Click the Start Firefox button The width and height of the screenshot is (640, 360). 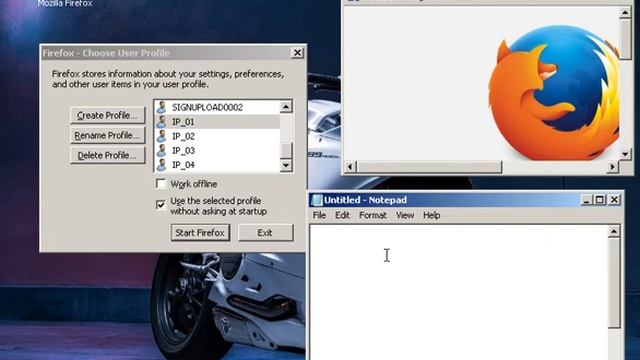tap(200, 233)
